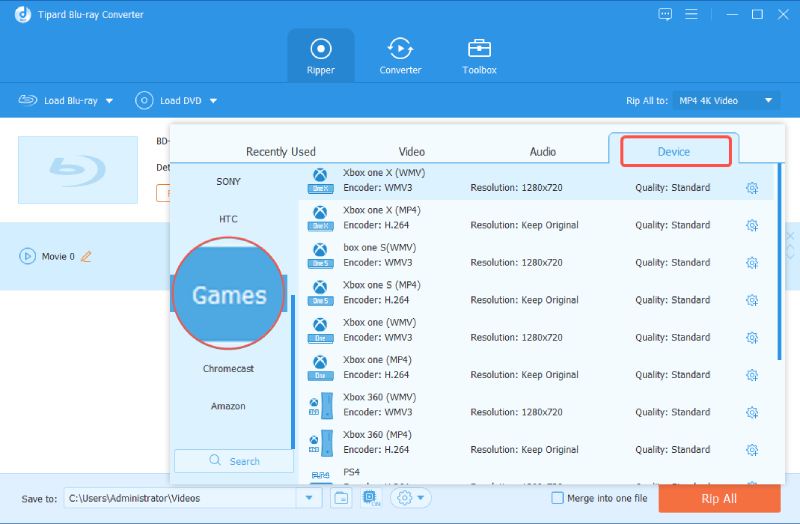800x524 pixels.
Task: Click the Load DVD disc icon
Action: 144,101
